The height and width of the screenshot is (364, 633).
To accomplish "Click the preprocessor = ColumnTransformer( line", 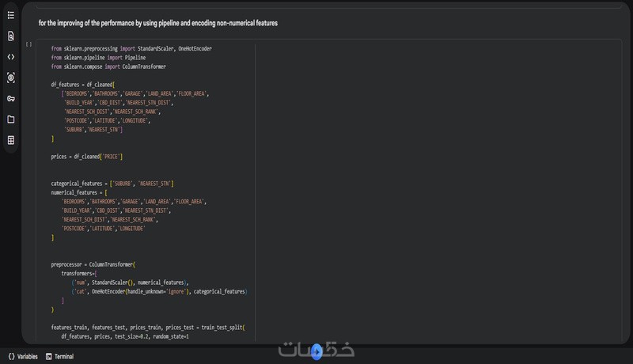I will pyautogui.click(x=93, y=264).
